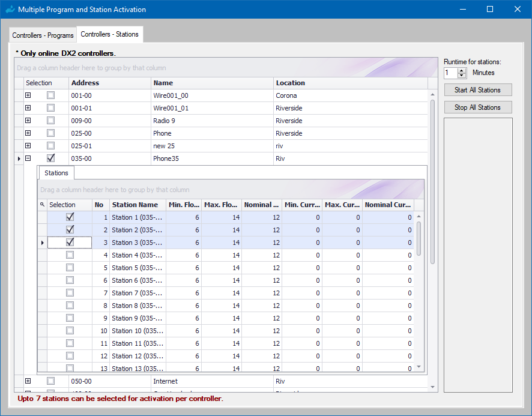The width and height of the screenshot is (532, 416).
Task: Click the Nominal Cur... column header
Action: click(388, 205)
